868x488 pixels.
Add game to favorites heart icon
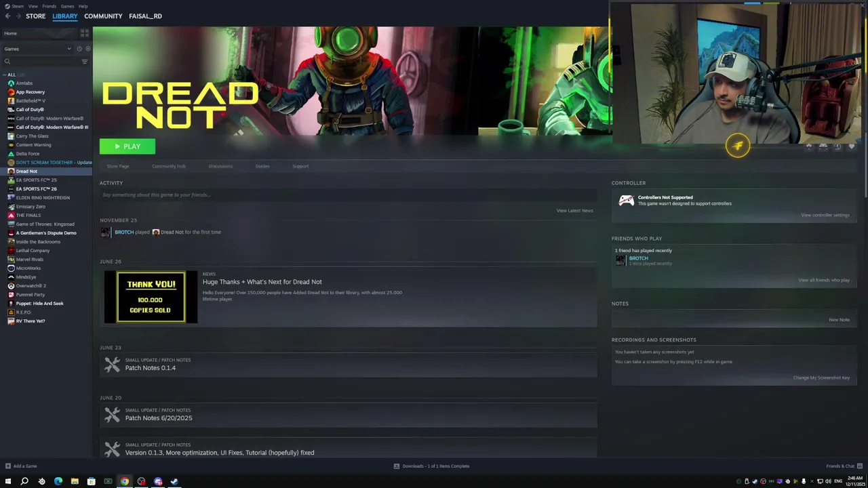point(852,146)
